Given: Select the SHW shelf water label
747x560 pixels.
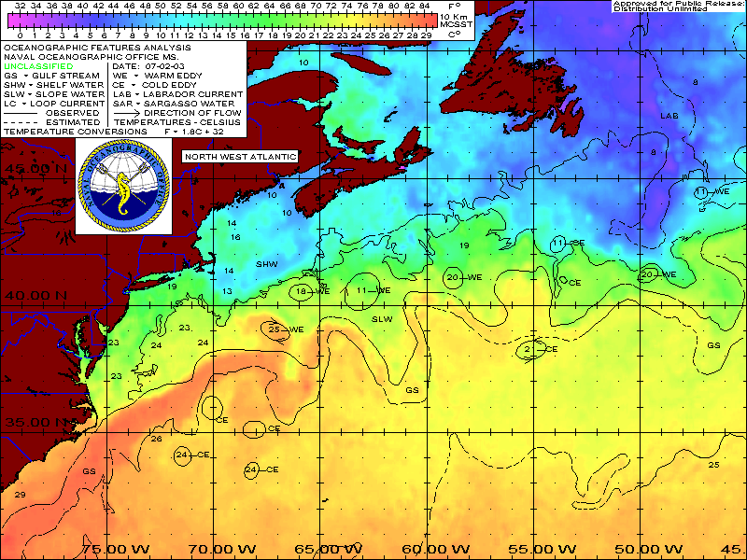Looking at the screenshot, I should click(266, 265).
